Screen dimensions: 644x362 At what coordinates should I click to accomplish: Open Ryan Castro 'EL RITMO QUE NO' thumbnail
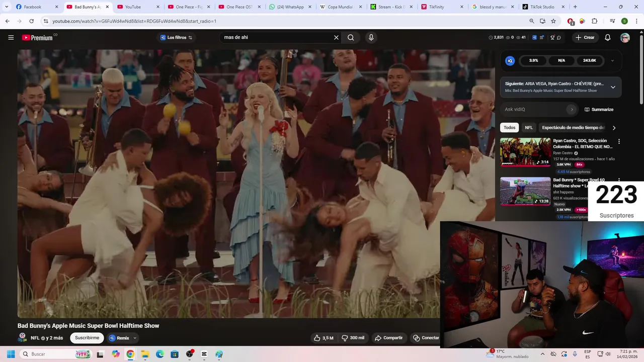tap(525, 152)
